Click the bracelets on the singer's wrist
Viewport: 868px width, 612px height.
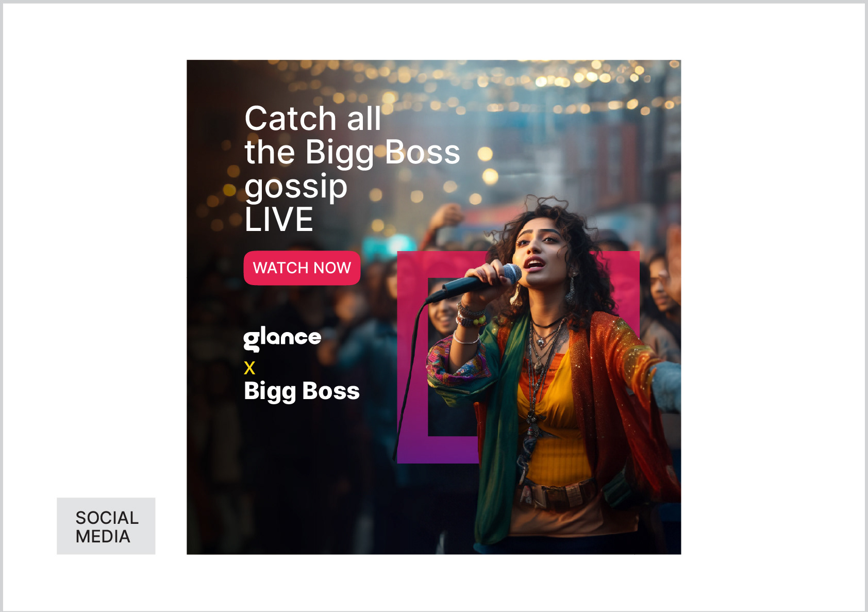point(471,316)
